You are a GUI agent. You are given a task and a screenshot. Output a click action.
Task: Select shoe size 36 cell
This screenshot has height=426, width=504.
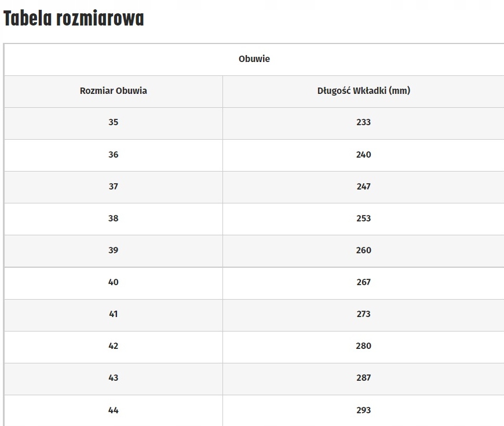(x=114, y=155)
